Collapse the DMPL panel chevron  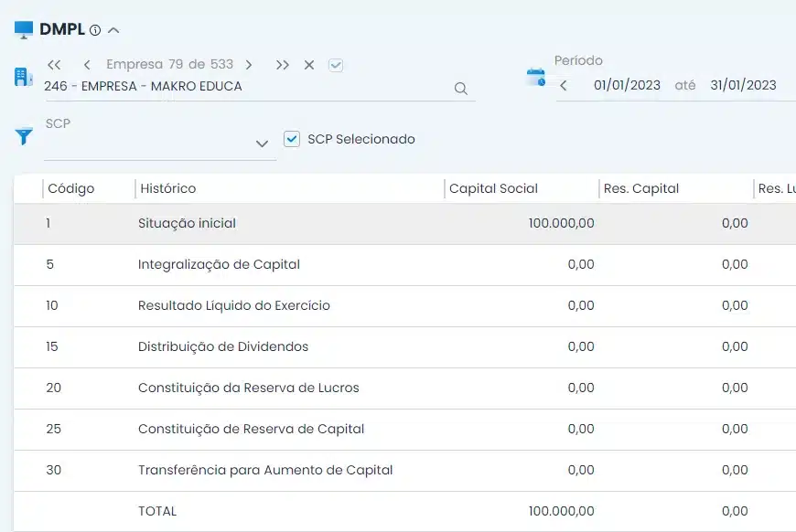point(113,30)
